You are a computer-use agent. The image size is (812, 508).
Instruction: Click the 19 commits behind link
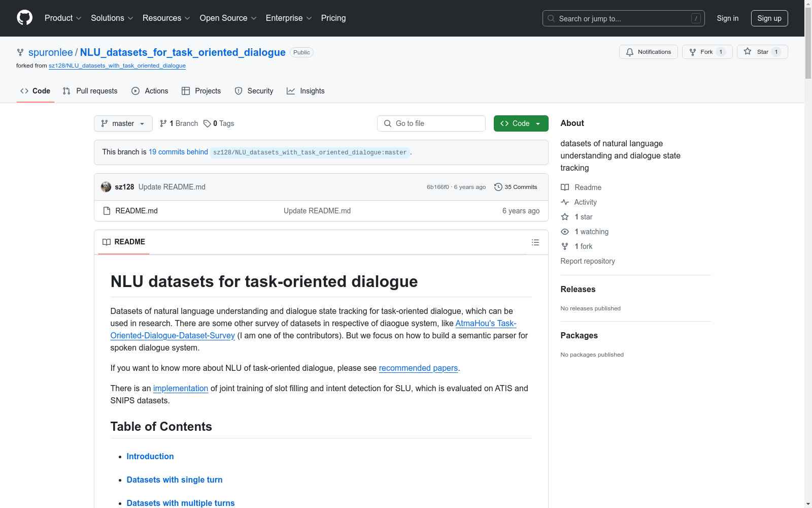(x=178, y=152)
